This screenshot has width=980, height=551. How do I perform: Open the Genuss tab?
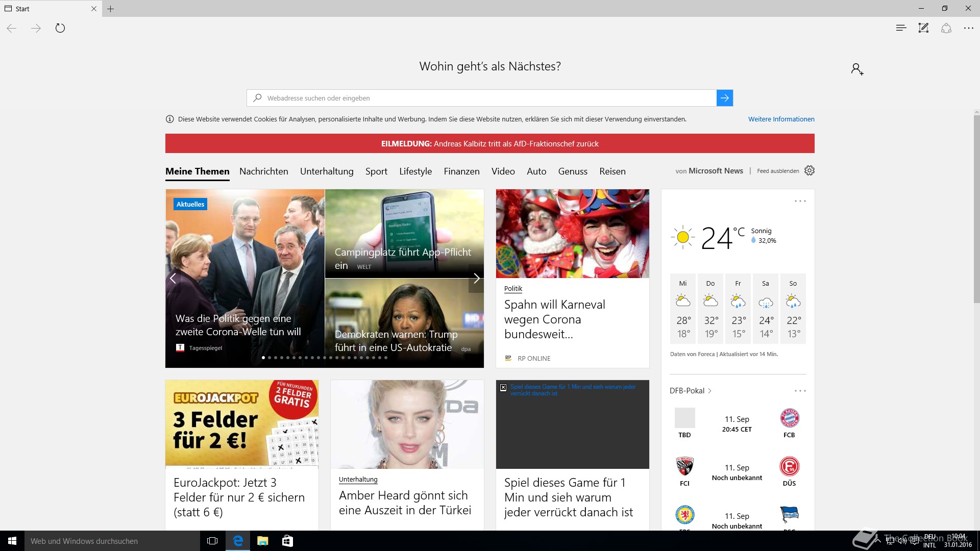[573, 171]
